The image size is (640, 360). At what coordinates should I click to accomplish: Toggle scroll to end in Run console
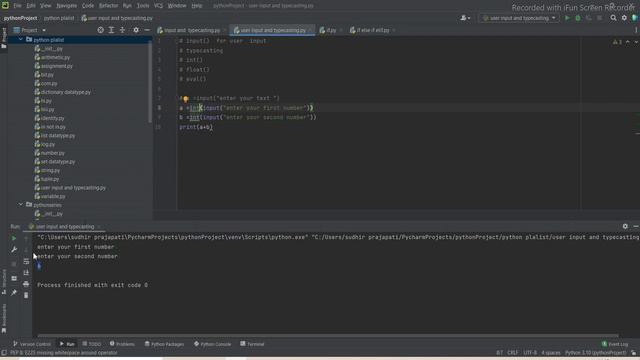(26, 273)
